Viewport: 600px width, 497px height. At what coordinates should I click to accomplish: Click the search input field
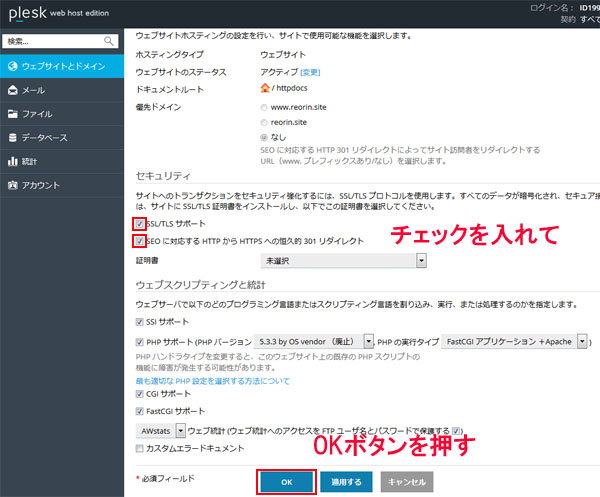tap(60, 41)
